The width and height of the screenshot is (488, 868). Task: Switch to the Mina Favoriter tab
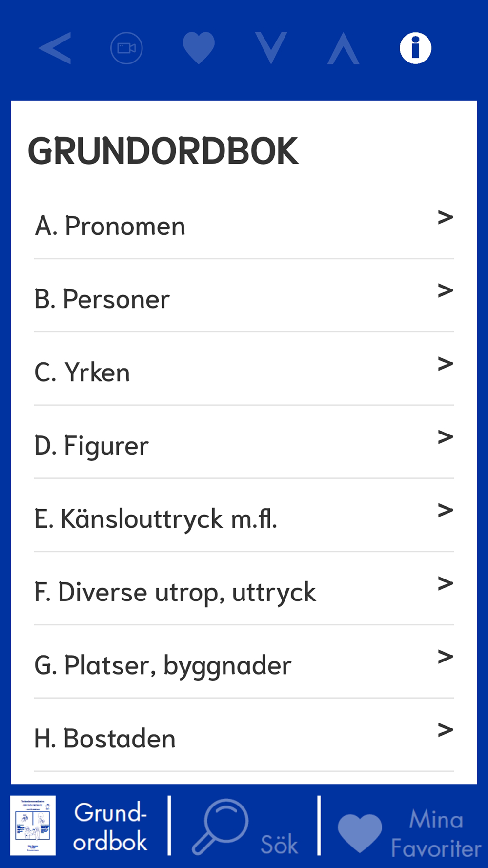coord(436,833)
